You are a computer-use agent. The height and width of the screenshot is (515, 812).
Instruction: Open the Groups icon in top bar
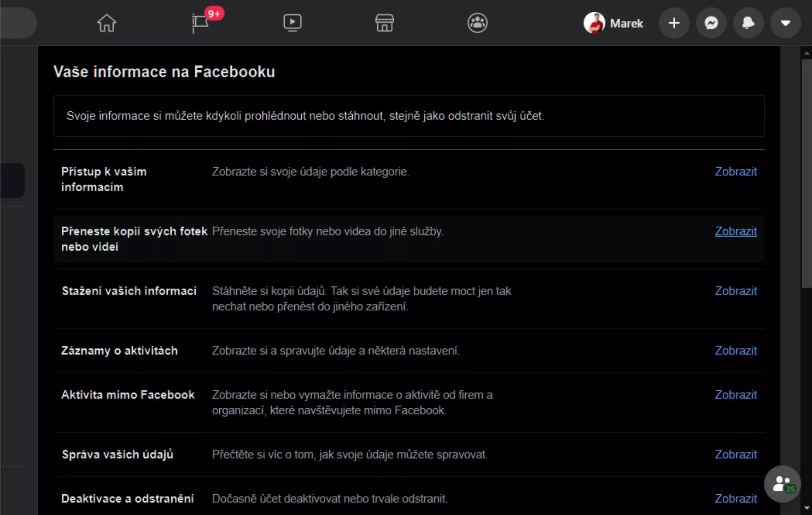coord(477,23)
